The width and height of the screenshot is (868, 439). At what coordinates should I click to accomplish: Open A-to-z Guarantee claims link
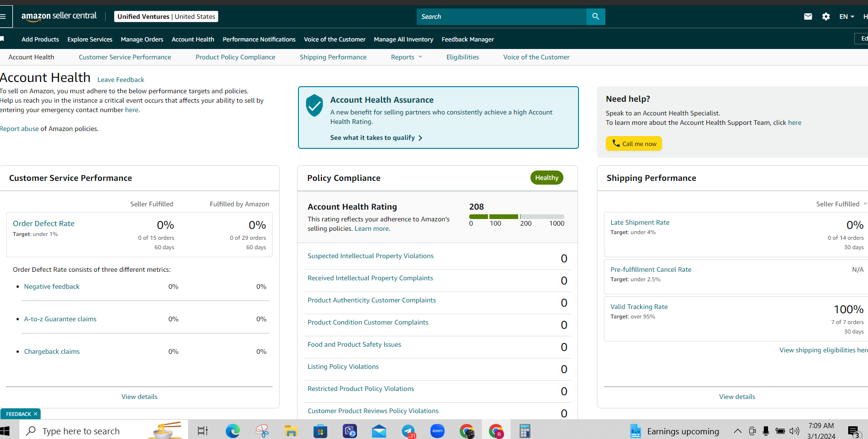60,319
